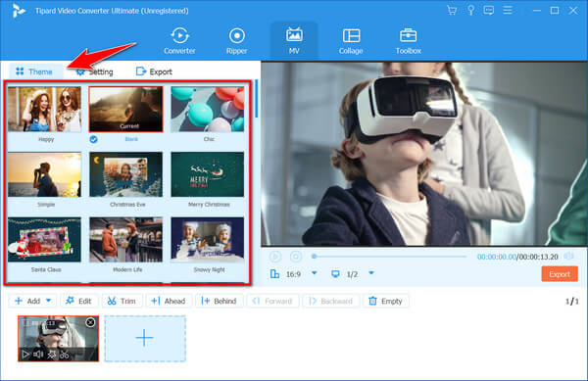The image size is (588, 381).
Task: Open the Export tab
Action: [x=154, y=71]
